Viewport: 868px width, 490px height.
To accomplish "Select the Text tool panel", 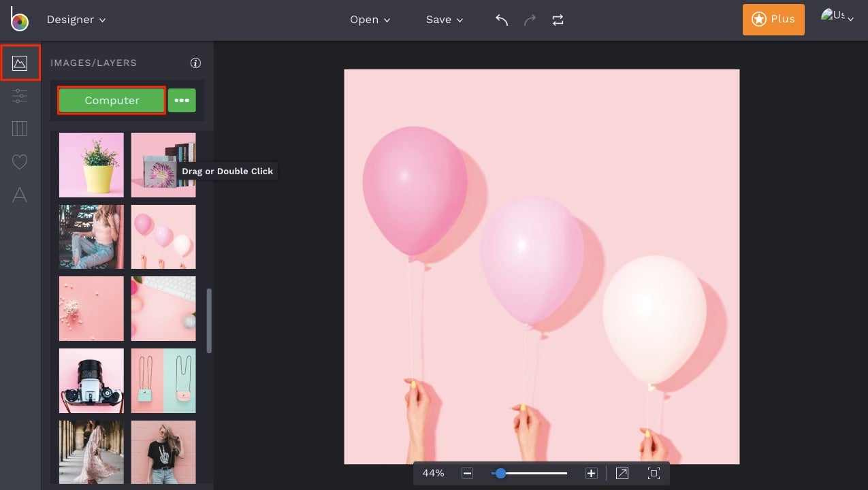I will coord(20,195).
